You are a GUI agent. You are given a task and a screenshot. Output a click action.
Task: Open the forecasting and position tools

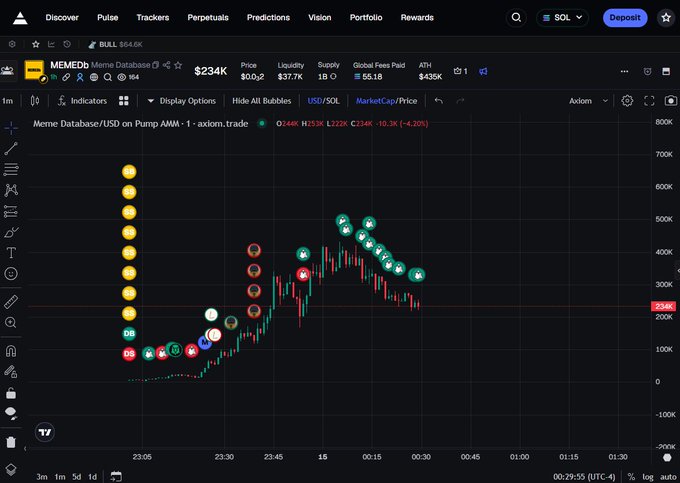pos(11,211)
